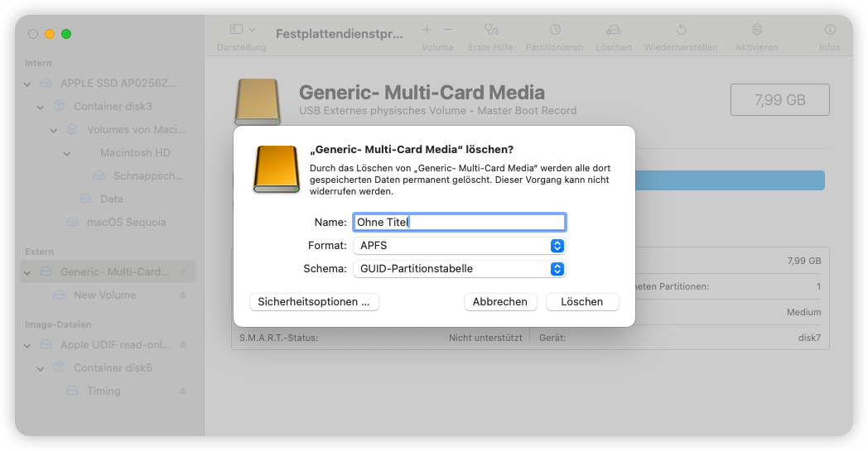
Task: Collapse the Container disk3 row
Action: point(41,108)
